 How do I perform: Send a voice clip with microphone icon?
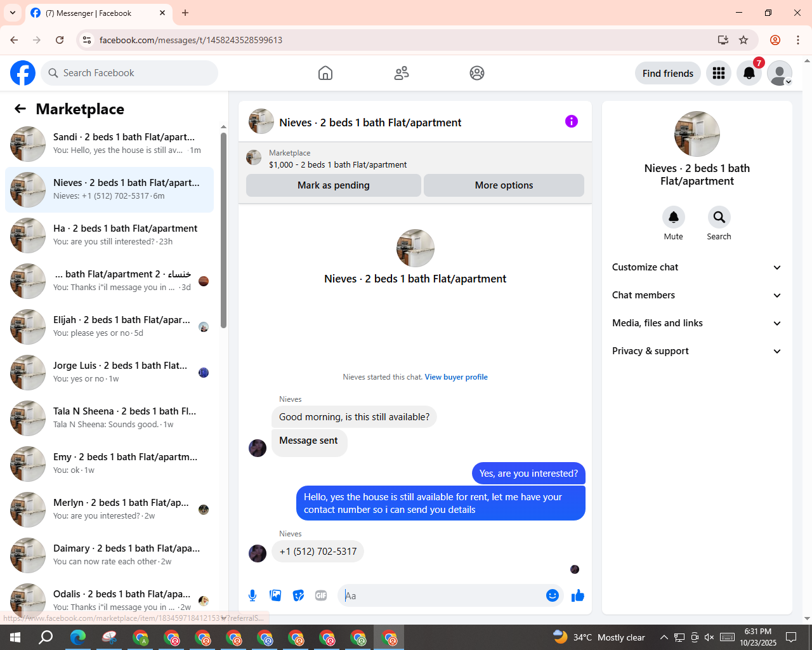point(252,595)
